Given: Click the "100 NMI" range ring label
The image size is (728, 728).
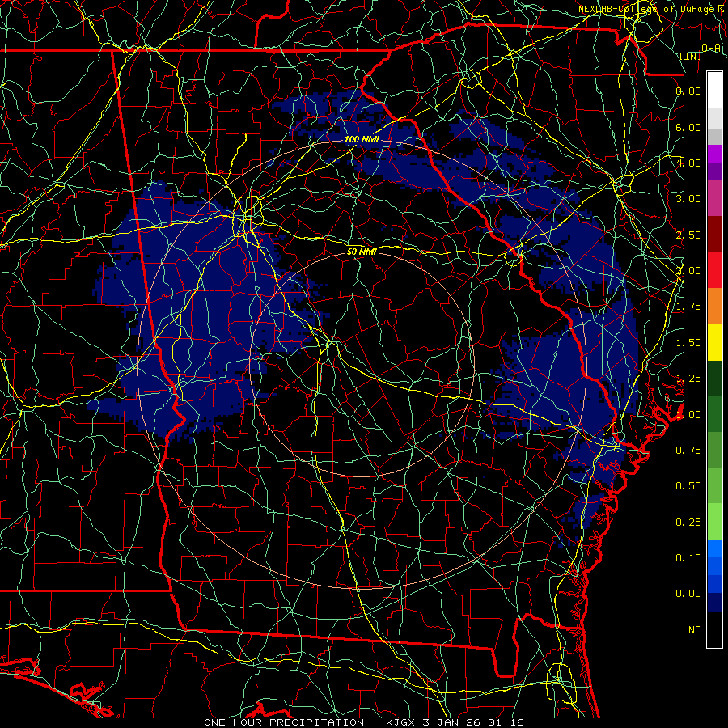Looking at the screenshot, I should point(362,139).
